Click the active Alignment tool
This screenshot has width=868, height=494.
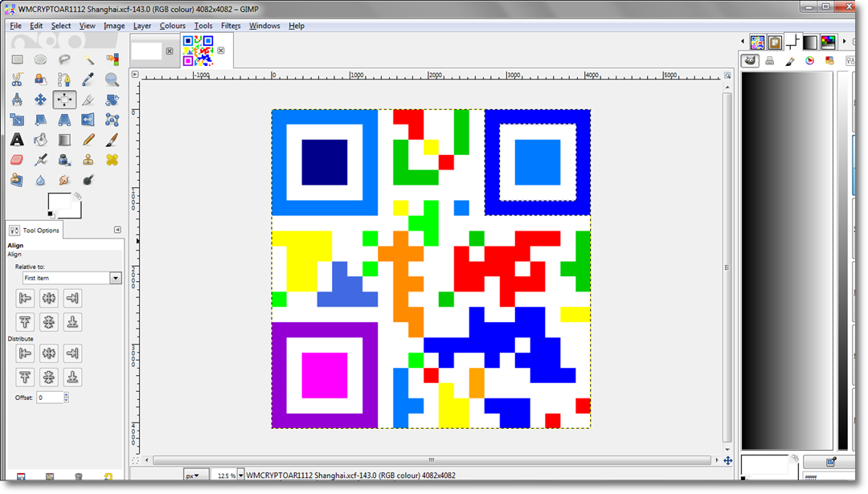[x=64, y=100]
